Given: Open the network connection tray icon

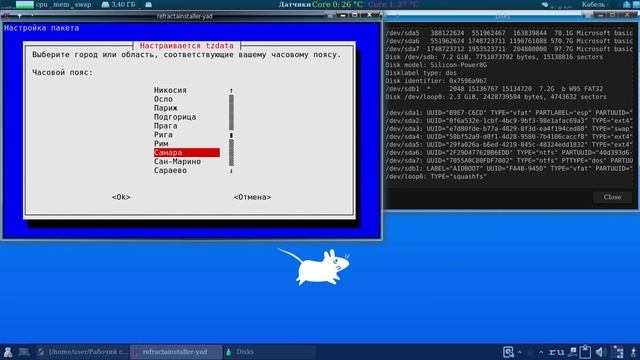Looking at the screenshot, I should [573, 352].
